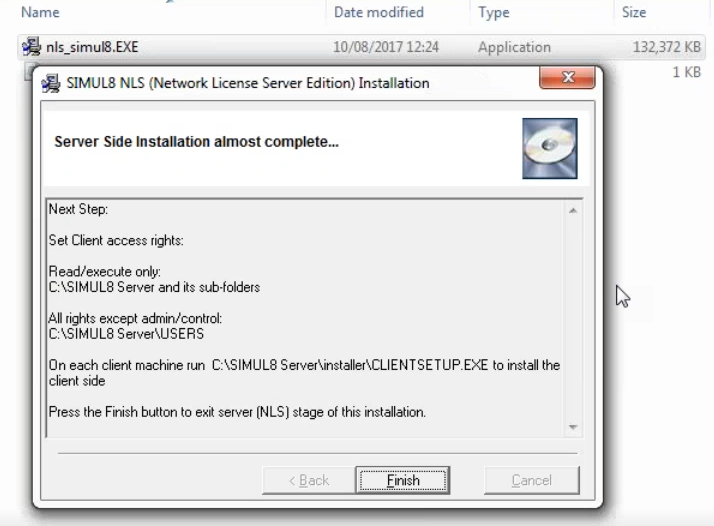Viewport: 714px width, 526px height.
Task: Click the CD disc installer graphic
Action: (x=549, y=148)
